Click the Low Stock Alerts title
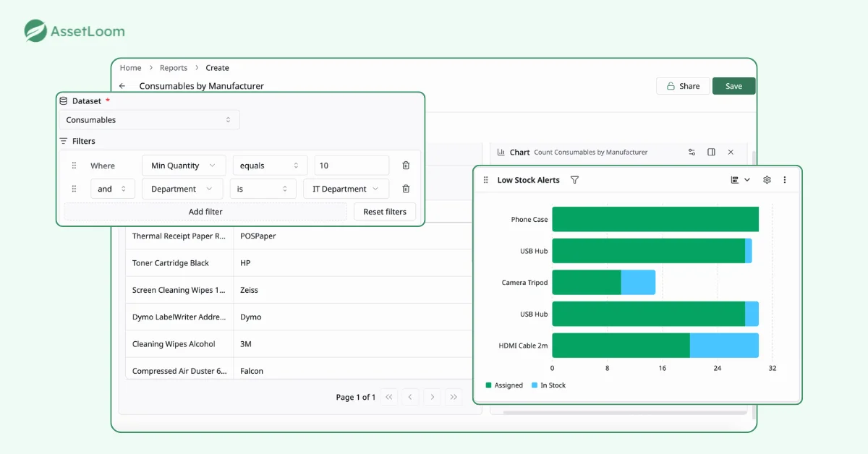 click(528, 180)
